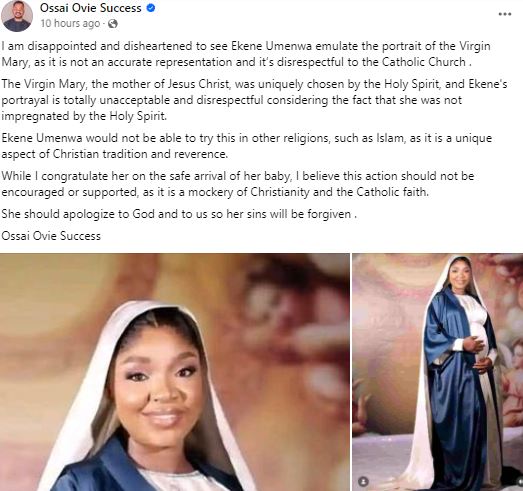Viewport: 523px width, 491px height.
Task: Click the line 'She should apologize to God'
Action: point(179,214)
